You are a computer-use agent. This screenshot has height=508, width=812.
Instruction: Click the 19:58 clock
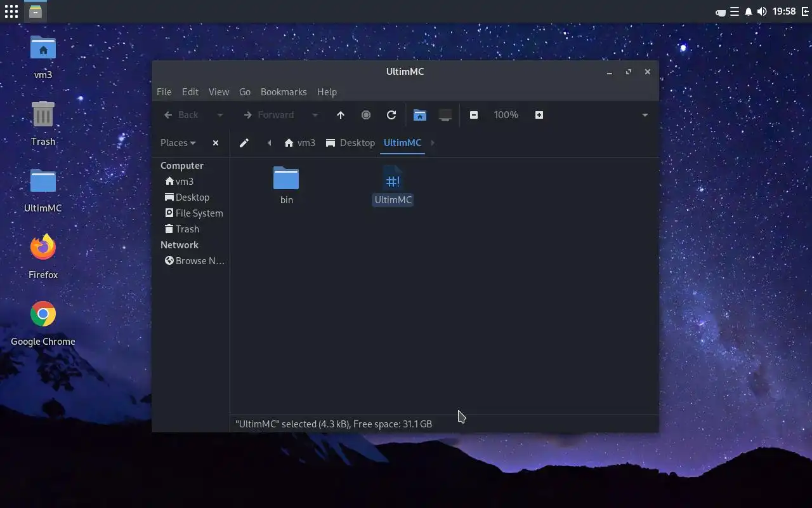(784, 11)
